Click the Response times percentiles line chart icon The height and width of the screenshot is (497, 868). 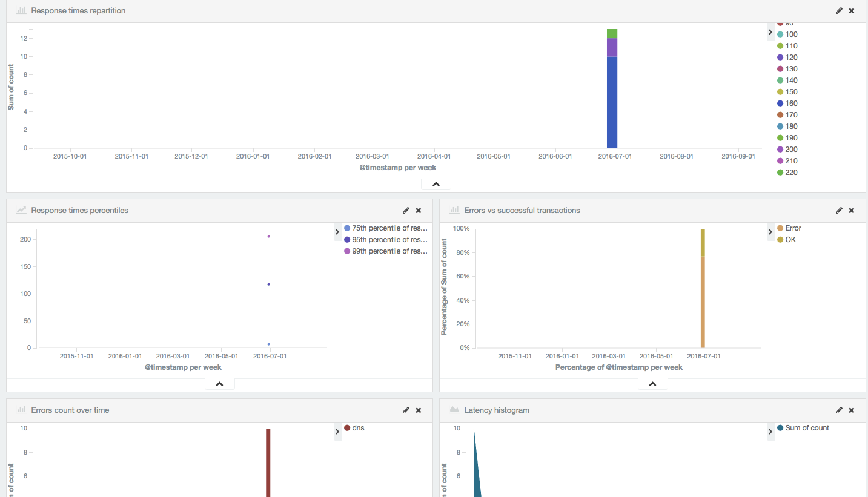(x=21, y=210)
